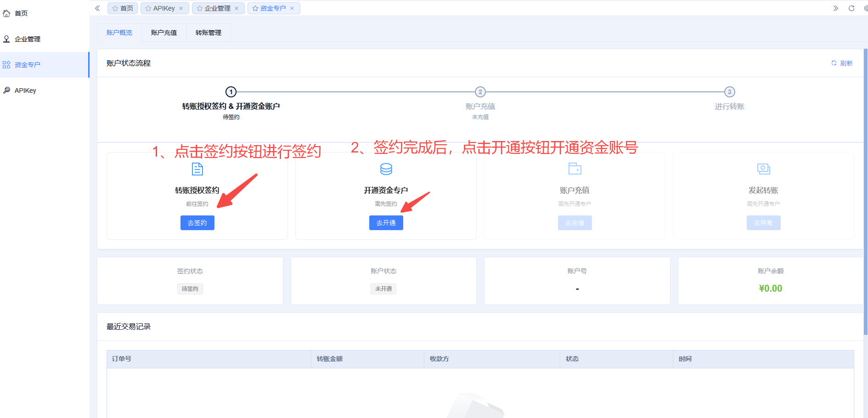Close the 资金专户 tab
This screenshot has width=868, height=418.
pos(292,8)
